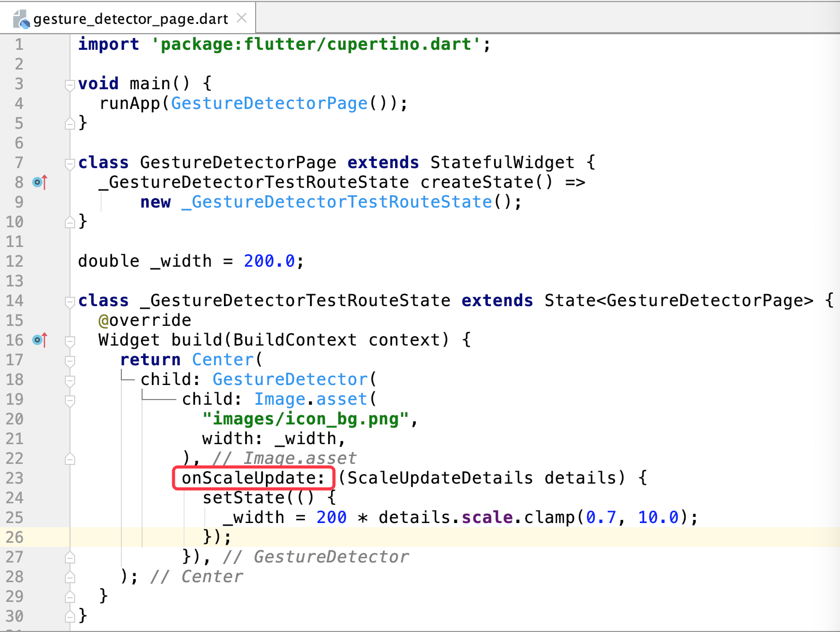Image resolution: width=840 pixels, height=632 pixels.
Task: Click the Dart file icon on the editor tab
Action: pos(21,18)
